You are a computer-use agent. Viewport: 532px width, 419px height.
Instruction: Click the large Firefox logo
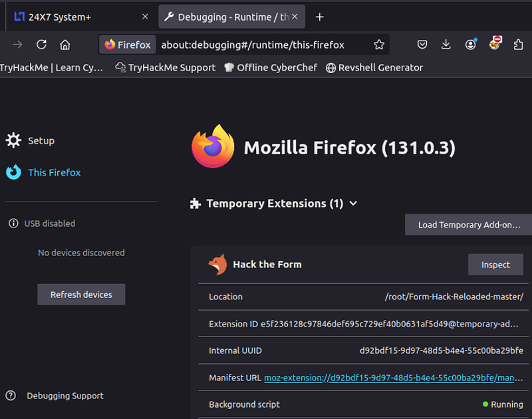[213, 146]
